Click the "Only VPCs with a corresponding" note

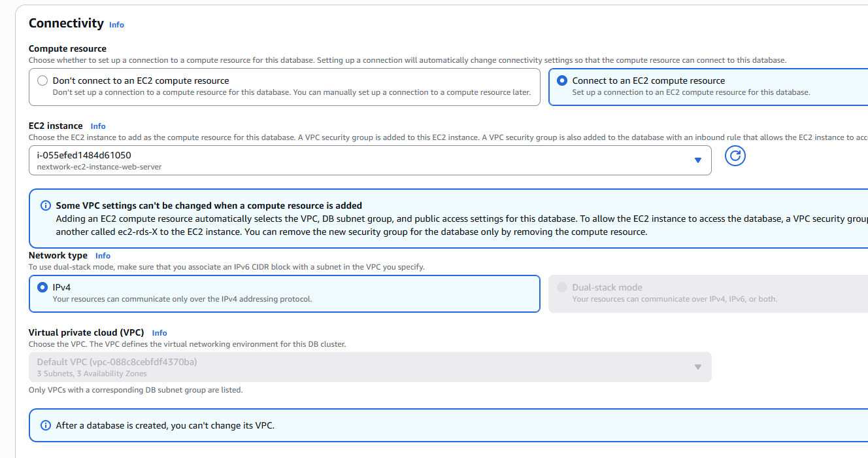[x=135, y=390]
